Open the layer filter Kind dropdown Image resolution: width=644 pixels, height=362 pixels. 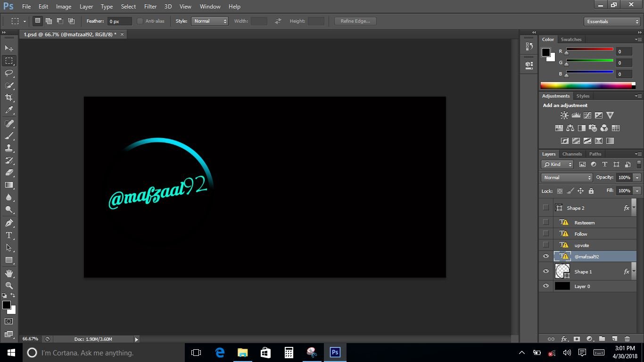tap(557, 165)
